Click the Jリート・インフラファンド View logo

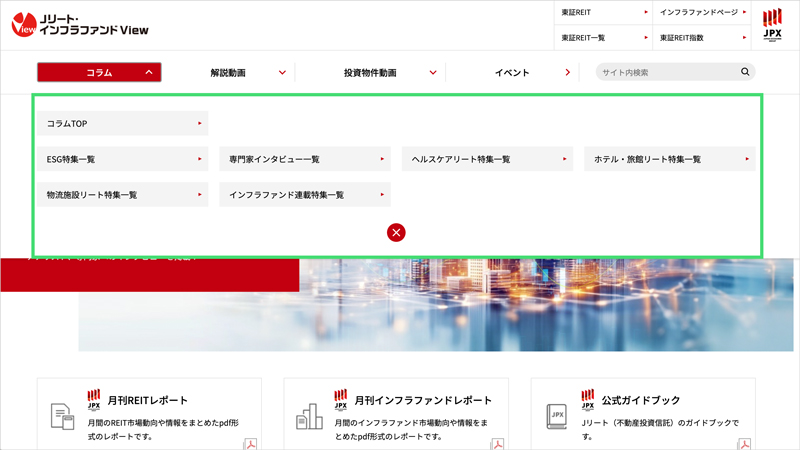click(x=80, y=24)
